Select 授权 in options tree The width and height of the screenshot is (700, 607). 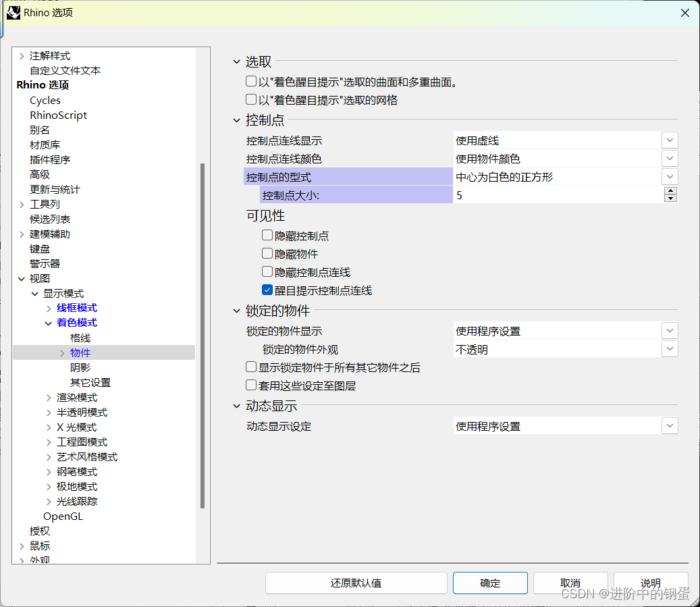[x=40, y=531]
